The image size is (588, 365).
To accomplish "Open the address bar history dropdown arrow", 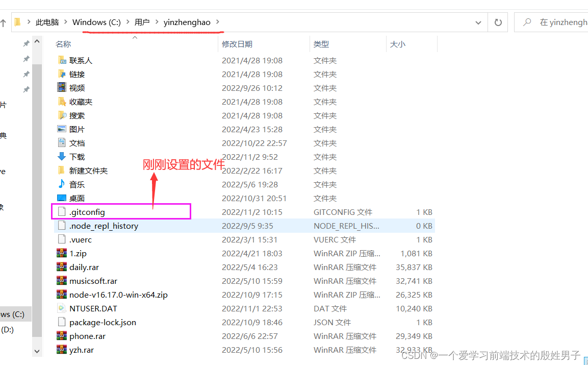I will (x=478, y=22).
